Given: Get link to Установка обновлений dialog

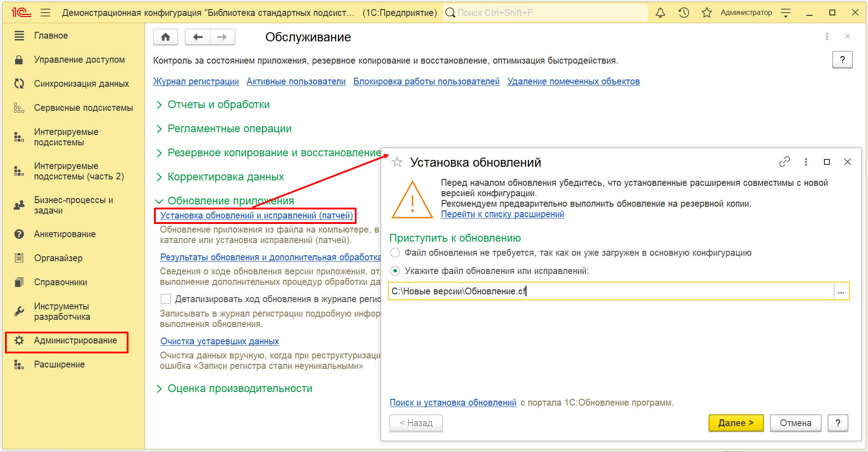Looking at the screenshot, I should pos(784,162).
